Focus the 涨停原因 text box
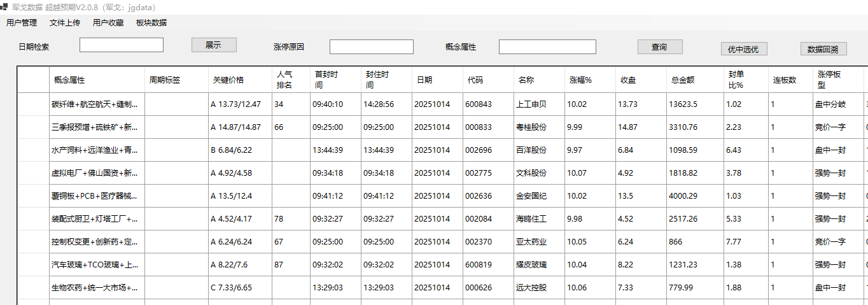This screenshot has width=868, height=305. click(x=371, y=47)
